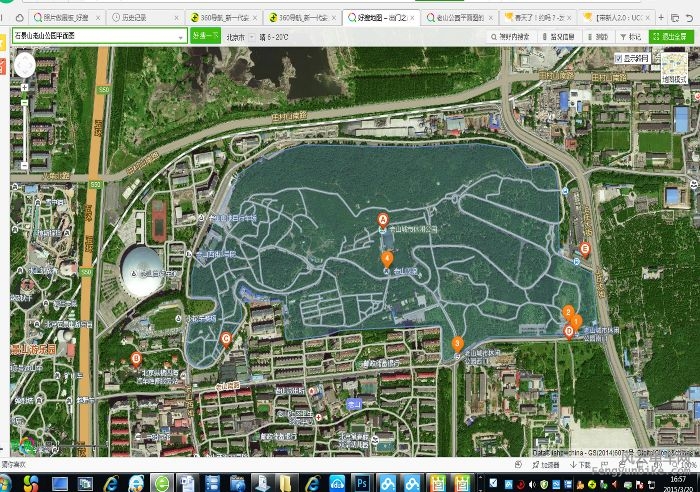700x492 pixels.
Task: Select orange marker 3 near south gate
Action: click(457, 343)
